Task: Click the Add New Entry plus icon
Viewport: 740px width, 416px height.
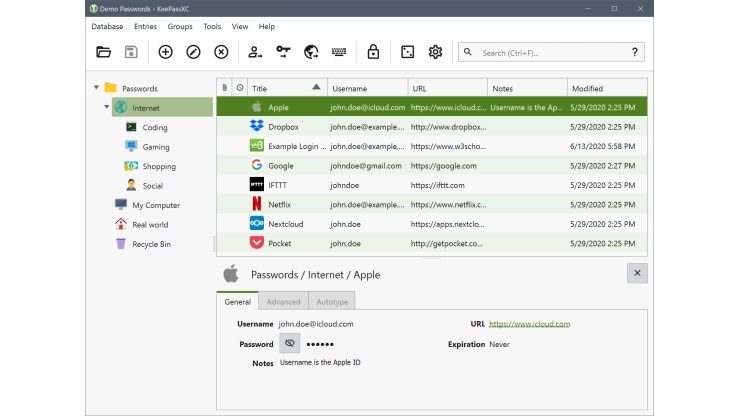Action: point(165,52)
